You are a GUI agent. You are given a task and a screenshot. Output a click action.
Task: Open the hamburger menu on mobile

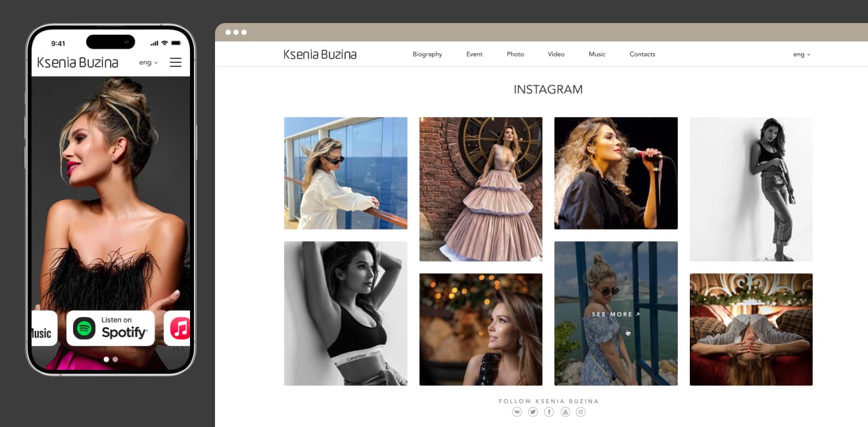pos(176,63)
